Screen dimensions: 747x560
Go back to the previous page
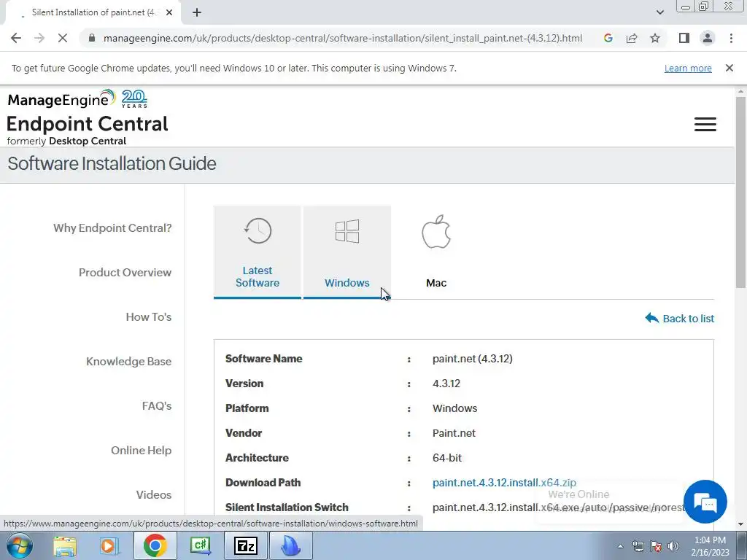click(x=16, y=38)
